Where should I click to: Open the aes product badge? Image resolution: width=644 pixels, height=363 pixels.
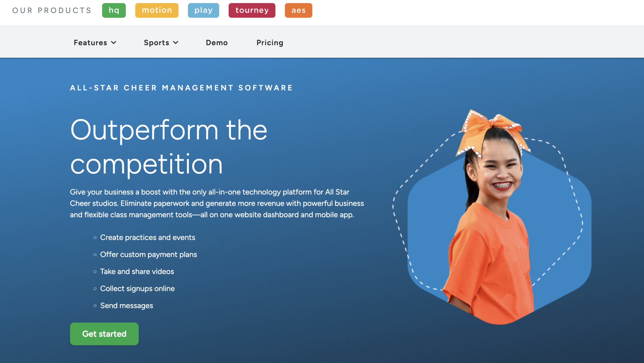[298, 10]
